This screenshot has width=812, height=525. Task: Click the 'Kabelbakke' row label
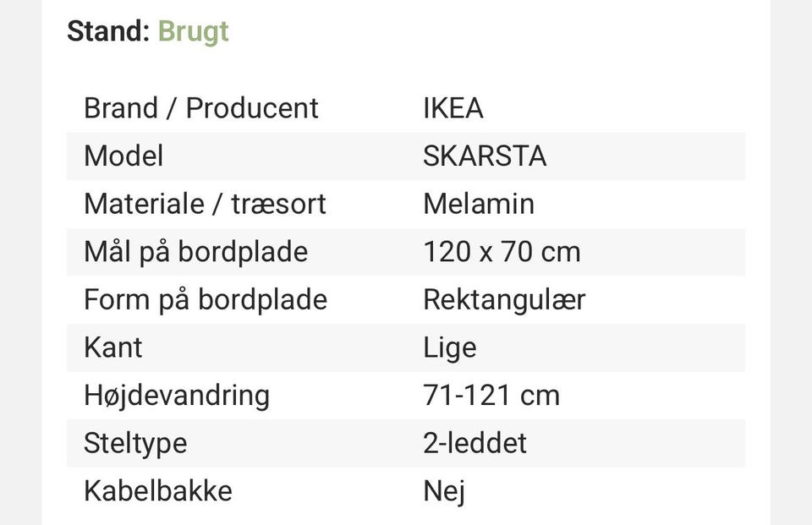click(158, 491)
